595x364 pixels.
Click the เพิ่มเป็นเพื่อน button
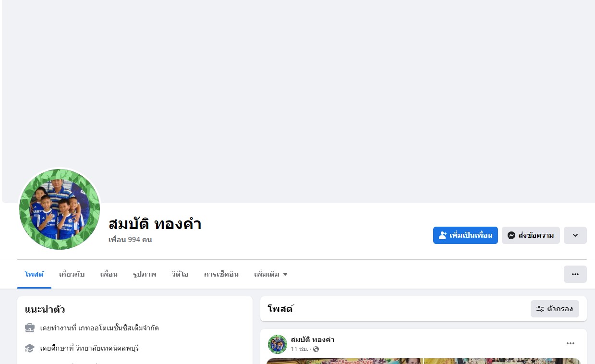[x=465, y=235]
